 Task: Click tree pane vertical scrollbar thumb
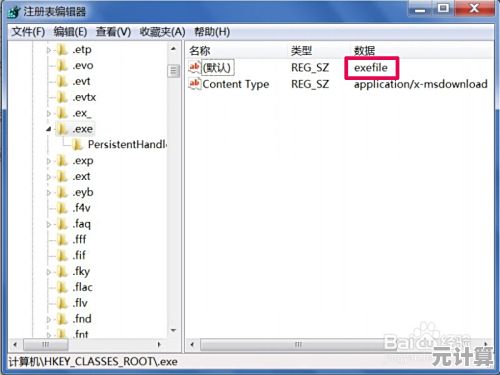(x=173, y=71)
